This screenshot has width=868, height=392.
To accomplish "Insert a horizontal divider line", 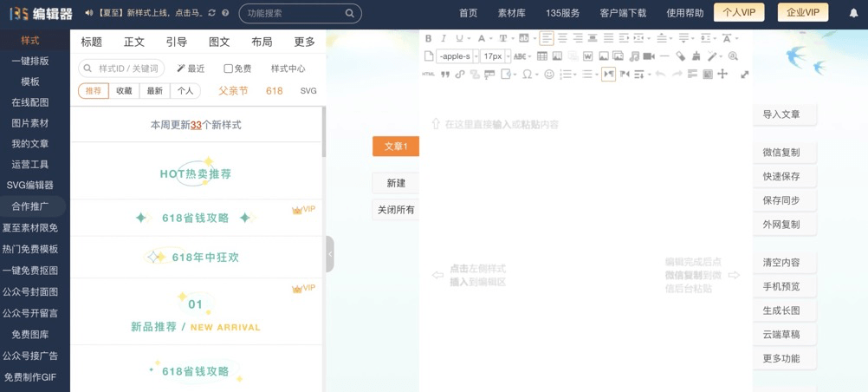I will point(664,56).
